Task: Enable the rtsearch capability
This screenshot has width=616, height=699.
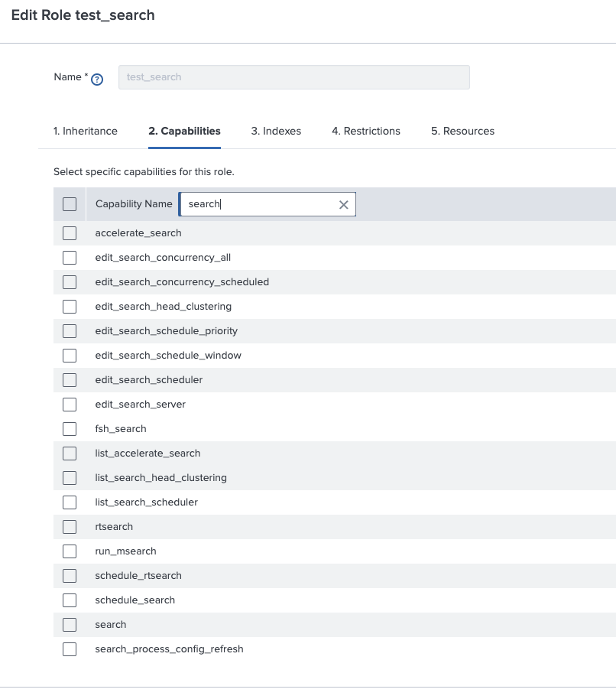Action: (70, 527)
